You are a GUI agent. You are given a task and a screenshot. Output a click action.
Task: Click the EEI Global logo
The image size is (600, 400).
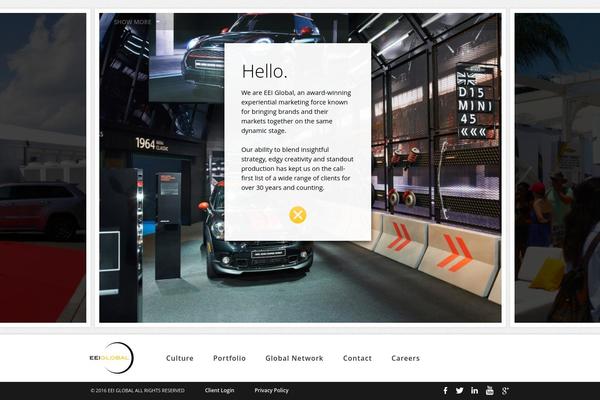point(112,358)
